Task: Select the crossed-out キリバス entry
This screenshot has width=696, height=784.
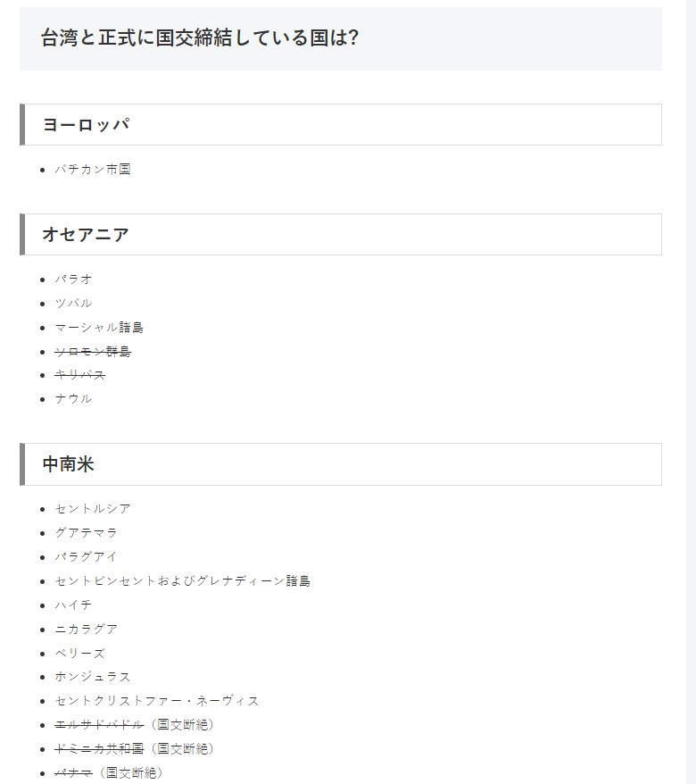Action: (79, 375)
